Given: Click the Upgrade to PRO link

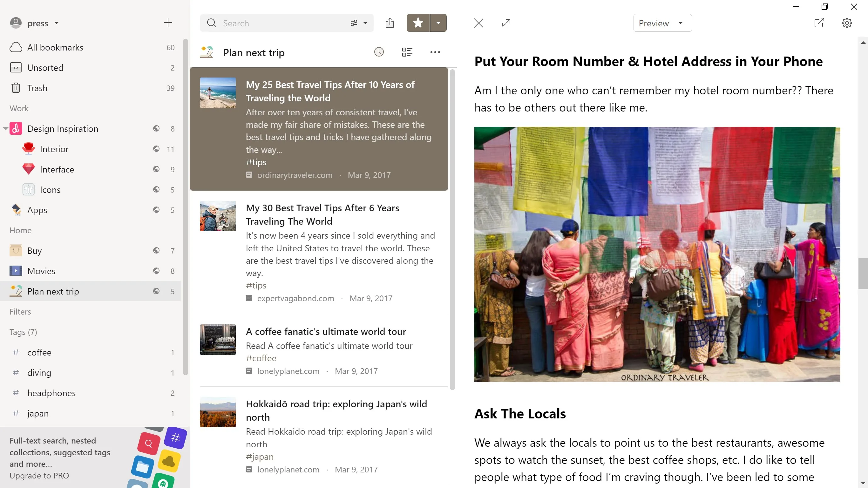Looking at the screenshot, I should 39,475.
